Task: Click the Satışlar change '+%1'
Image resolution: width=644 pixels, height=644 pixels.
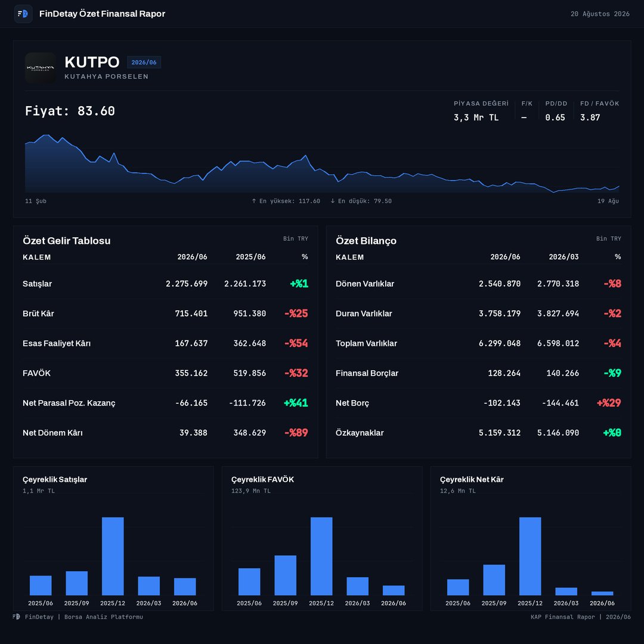Action: [299, 283]
